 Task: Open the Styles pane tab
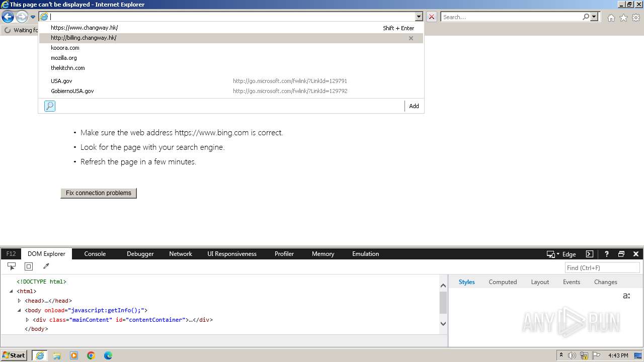[466, 282]
